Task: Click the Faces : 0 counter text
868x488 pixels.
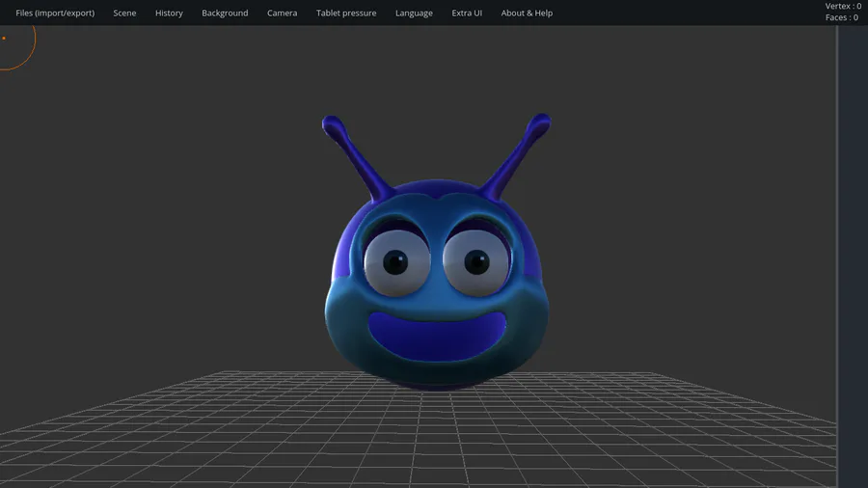Action: 841,17
